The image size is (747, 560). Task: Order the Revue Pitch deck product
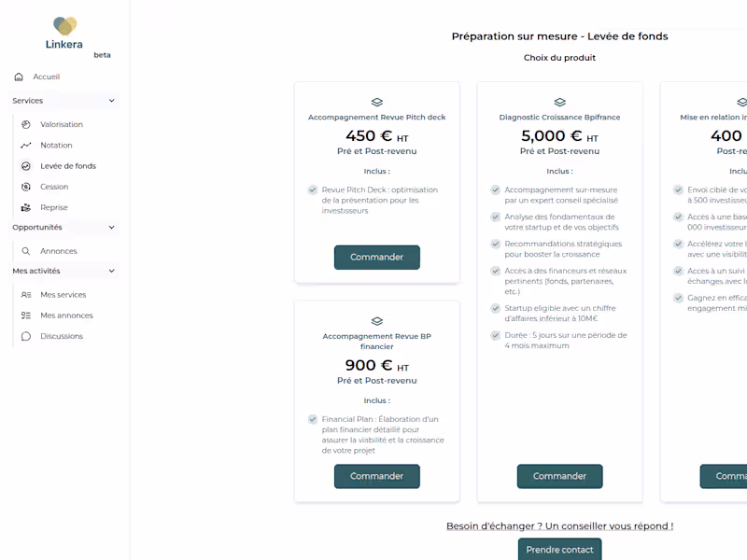tap(376, 258)
